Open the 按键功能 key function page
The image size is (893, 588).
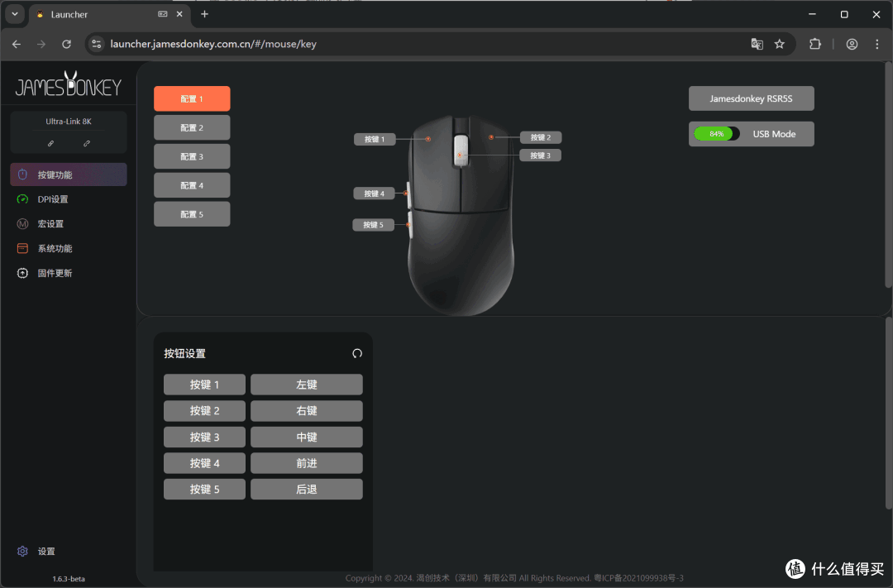point(69,174)
